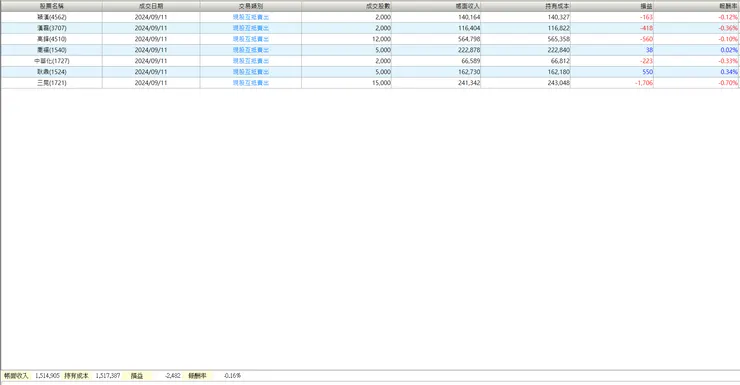Viewport: 740px width, 385px height.
Task: Click the 1,514,905 total in the summary bar
Action: [47, 376]
